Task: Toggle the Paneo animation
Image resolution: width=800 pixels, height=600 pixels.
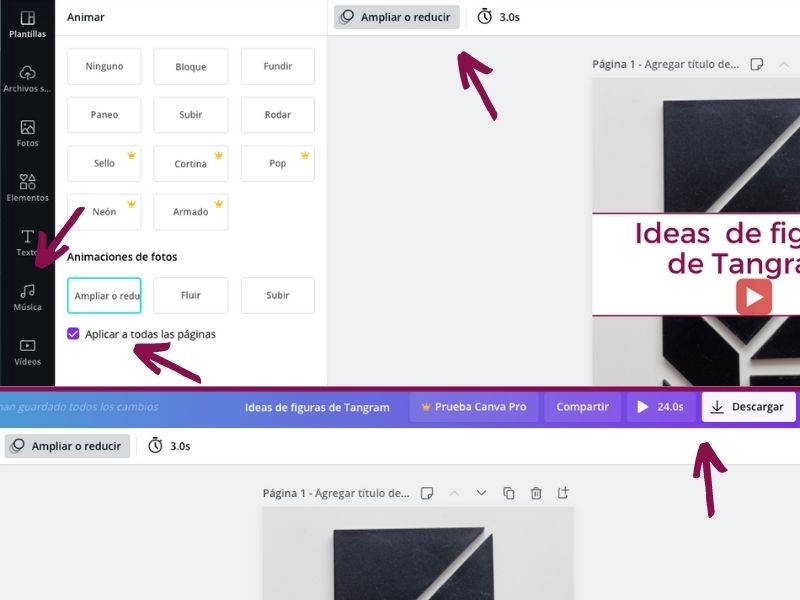Action: point(104,115)
